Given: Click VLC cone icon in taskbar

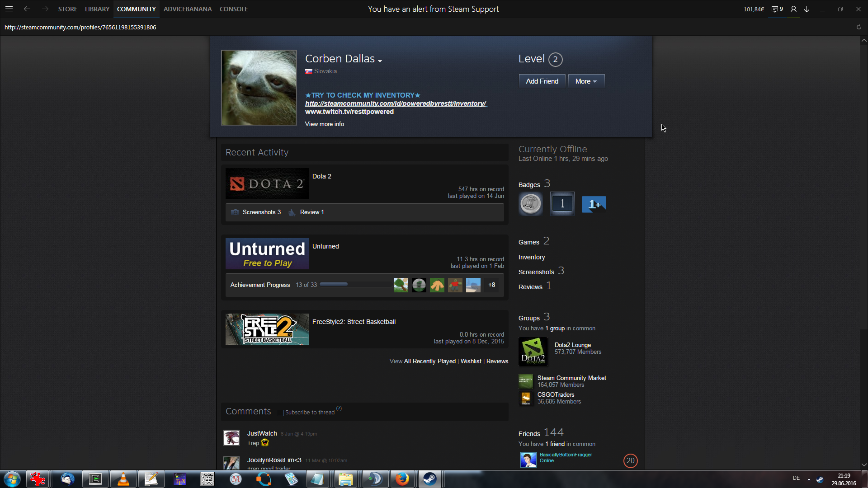Looking at the screenshot, I should 123,479.
